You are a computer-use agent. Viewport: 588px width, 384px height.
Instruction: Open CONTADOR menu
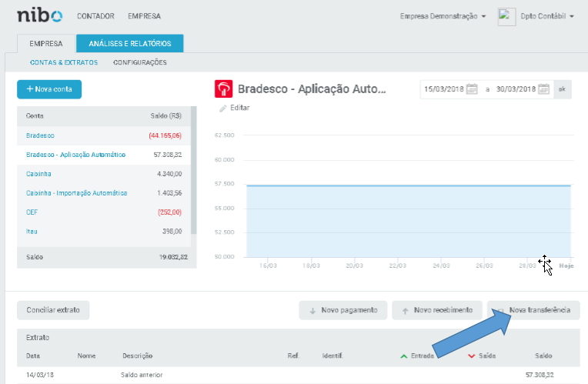(95, 16)
